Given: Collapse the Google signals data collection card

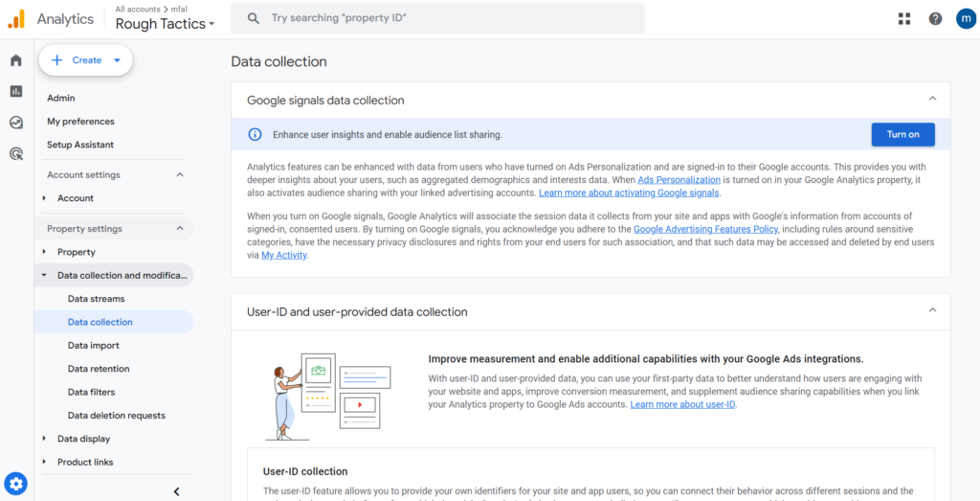Looking at the screenshot, I should (932, 99).
